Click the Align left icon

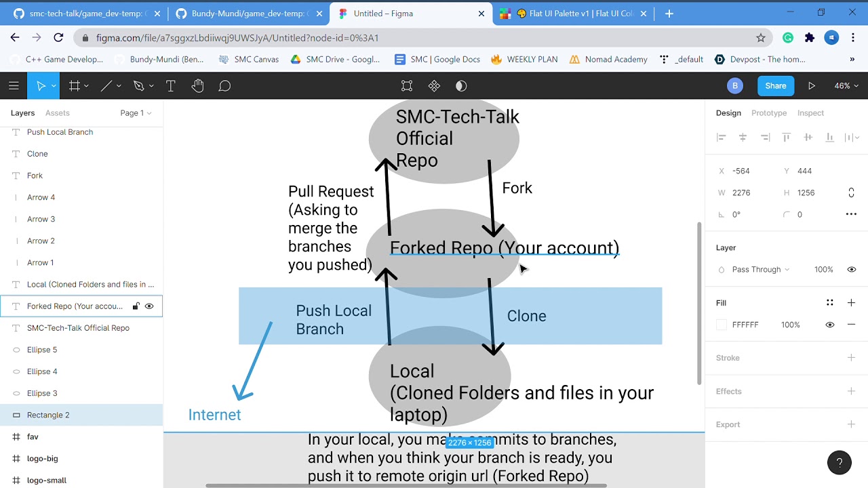[722, 138]
